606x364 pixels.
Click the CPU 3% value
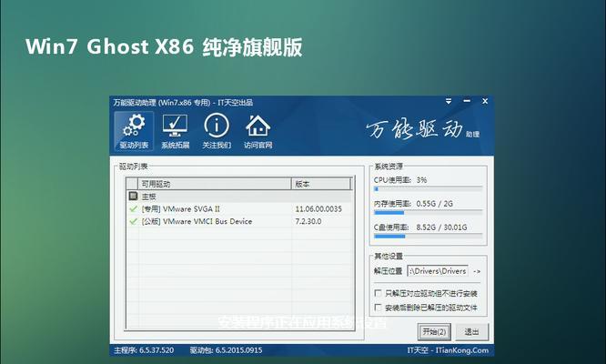click(x=421, y=180)
